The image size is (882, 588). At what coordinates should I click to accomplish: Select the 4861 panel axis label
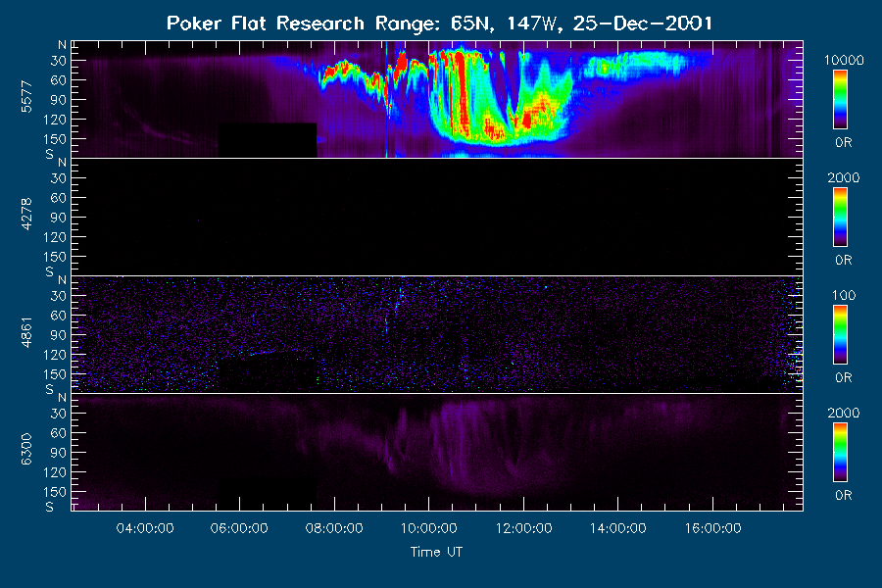click(27, 332)
